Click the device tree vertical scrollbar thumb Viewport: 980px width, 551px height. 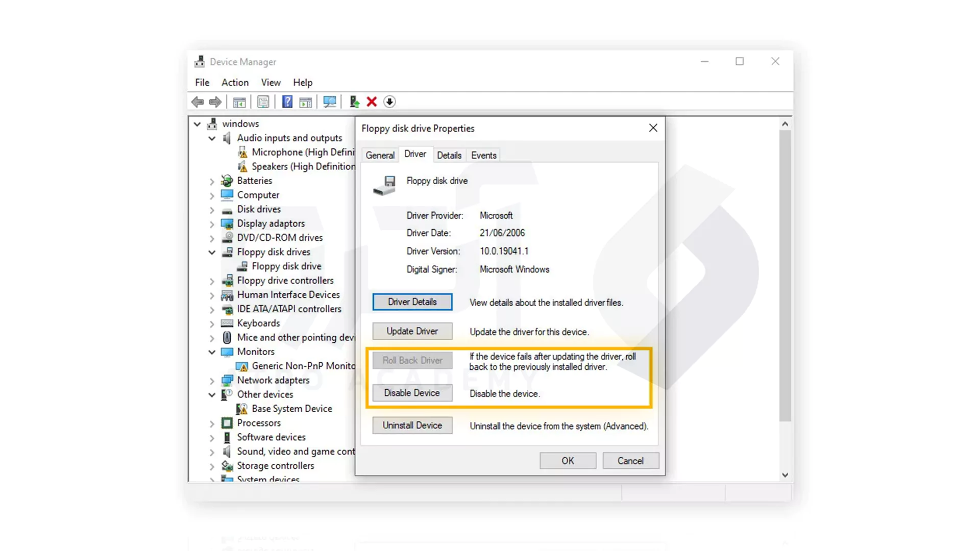785,275
